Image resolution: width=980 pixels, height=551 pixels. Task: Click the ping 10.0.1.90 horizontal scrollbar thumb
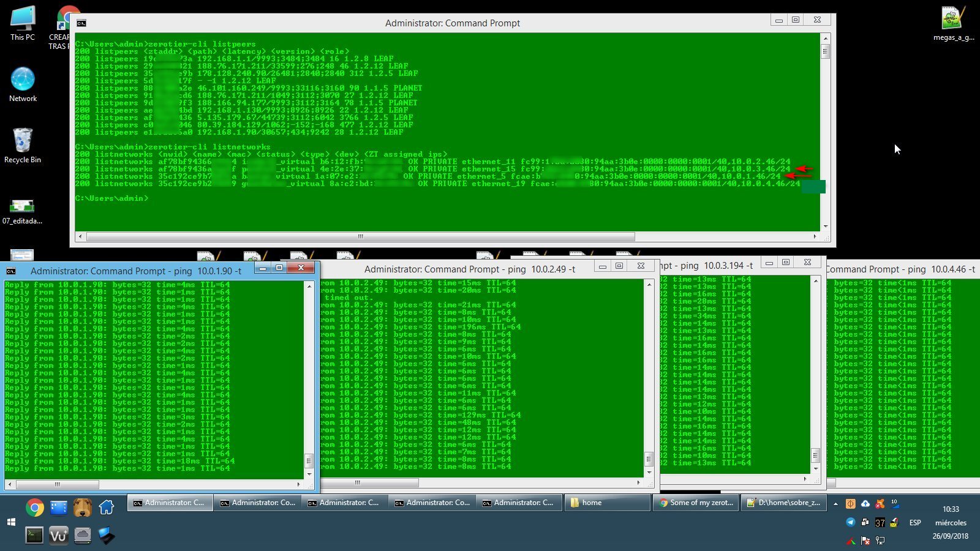click(57, 484)
